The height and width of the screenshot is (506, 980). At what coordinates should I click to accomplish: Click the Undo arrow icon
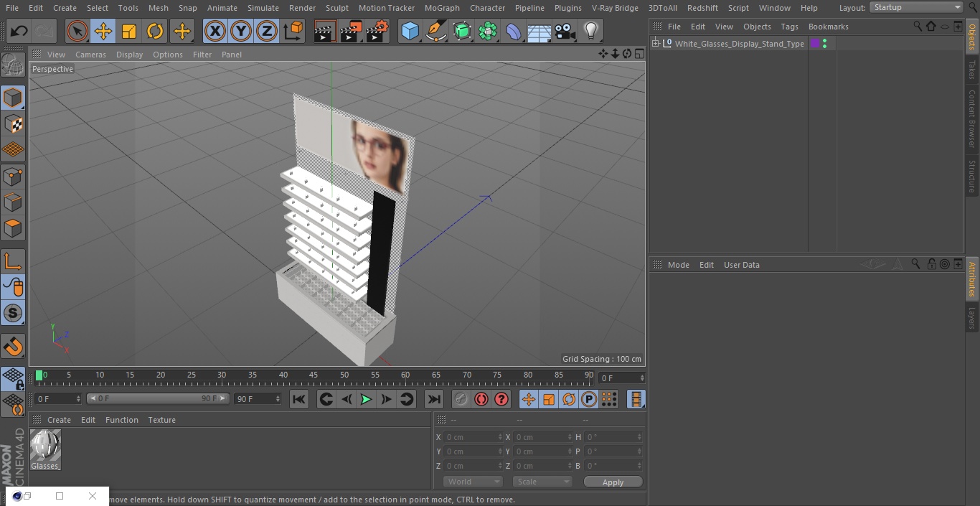click(x=19, y=32)
